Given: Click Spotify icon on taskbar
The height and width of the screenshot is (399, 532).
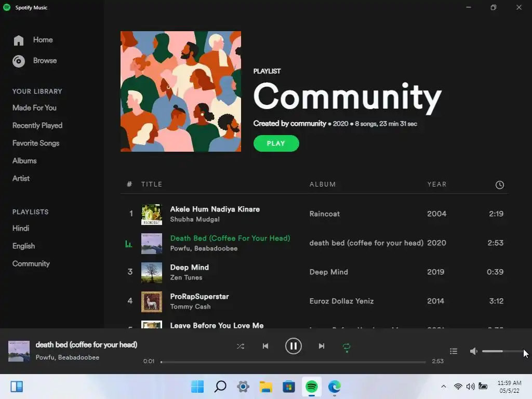Looking at the screenshot, I should (312, 387).
